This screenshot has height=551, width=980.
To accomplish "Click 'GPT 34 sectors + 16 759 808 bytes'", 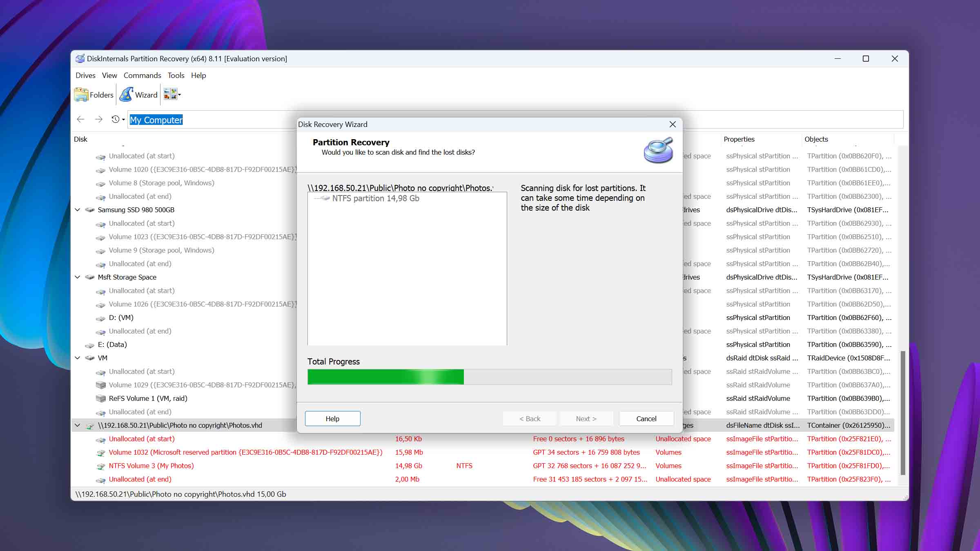I will [586, 452].
